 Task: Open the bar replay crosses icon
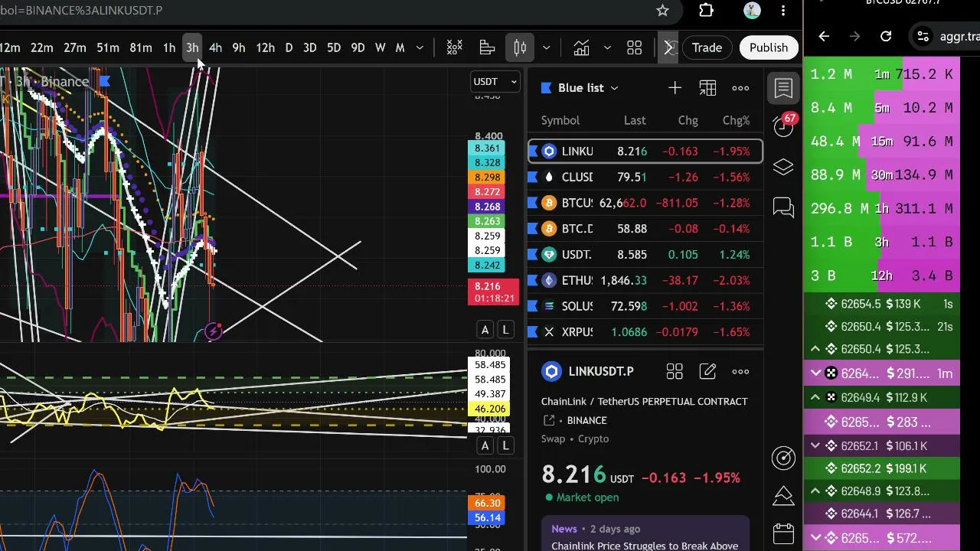click(455, 48)
